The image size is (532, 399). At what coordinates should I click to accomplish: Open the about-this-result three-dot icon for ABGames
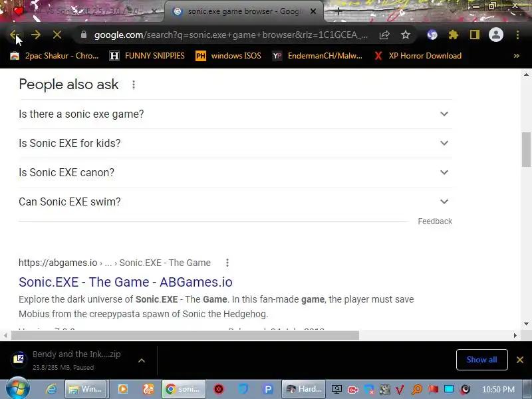[227, 263]
